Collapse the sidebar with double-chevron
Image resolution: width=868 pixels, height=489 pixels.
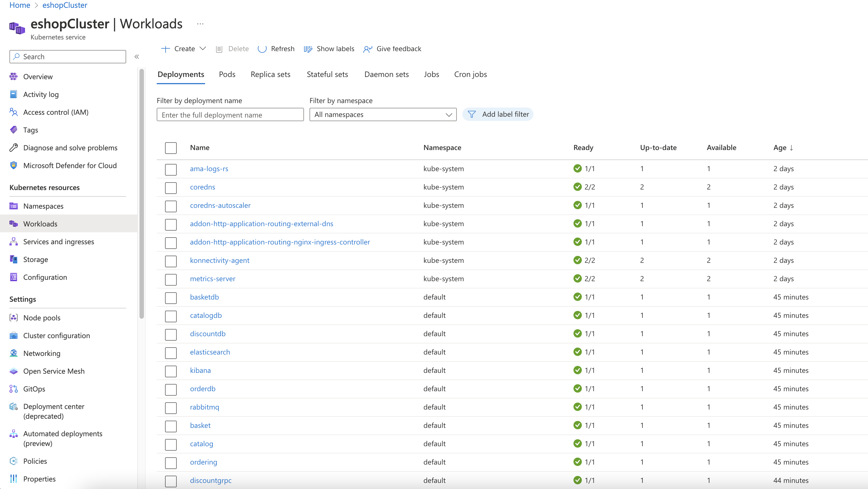point(136,57)
